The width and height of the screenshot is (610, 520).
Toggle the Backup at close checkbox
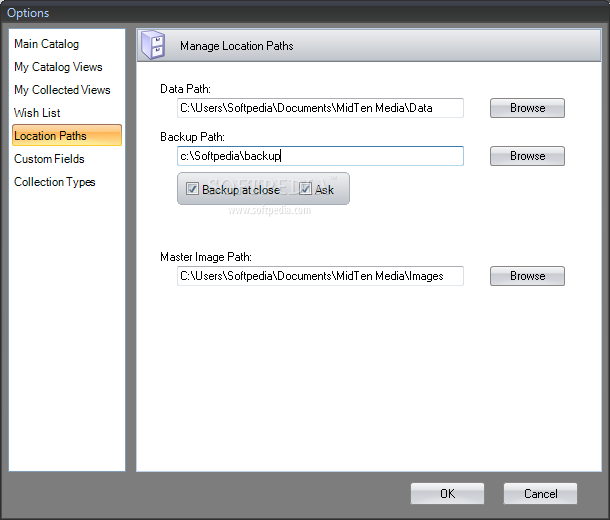coord(192,189)
